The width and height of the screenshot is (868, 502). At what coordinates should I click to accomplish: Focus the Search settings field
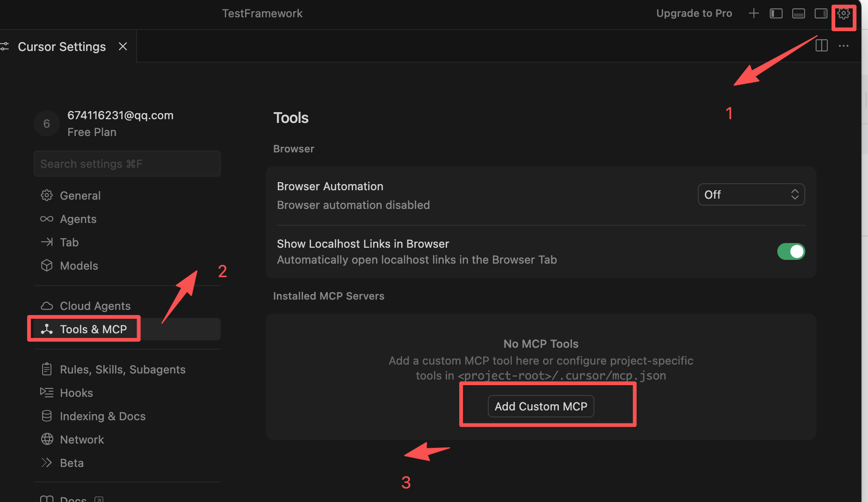coord(127,164)
